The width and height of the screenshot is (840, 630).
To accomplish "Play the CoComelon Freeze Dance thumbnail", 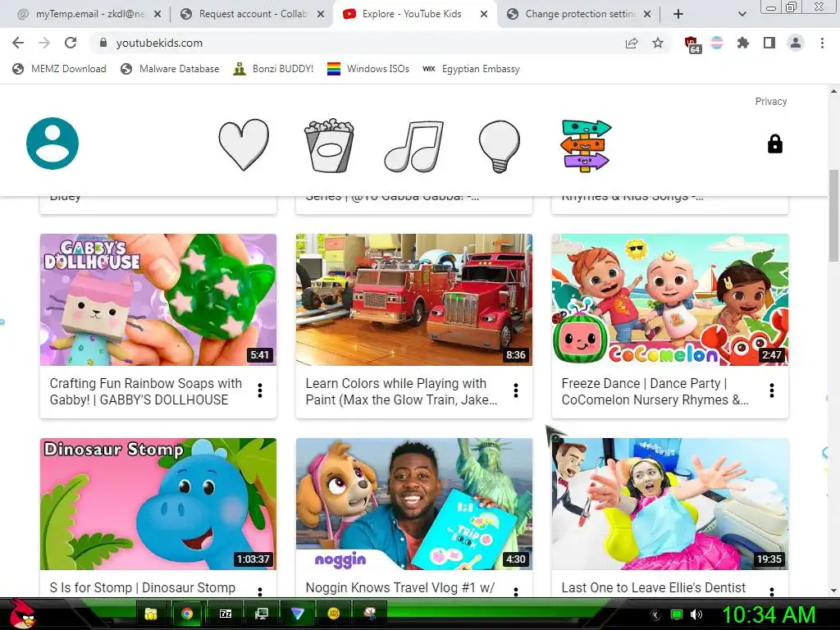I will (670, 299).
